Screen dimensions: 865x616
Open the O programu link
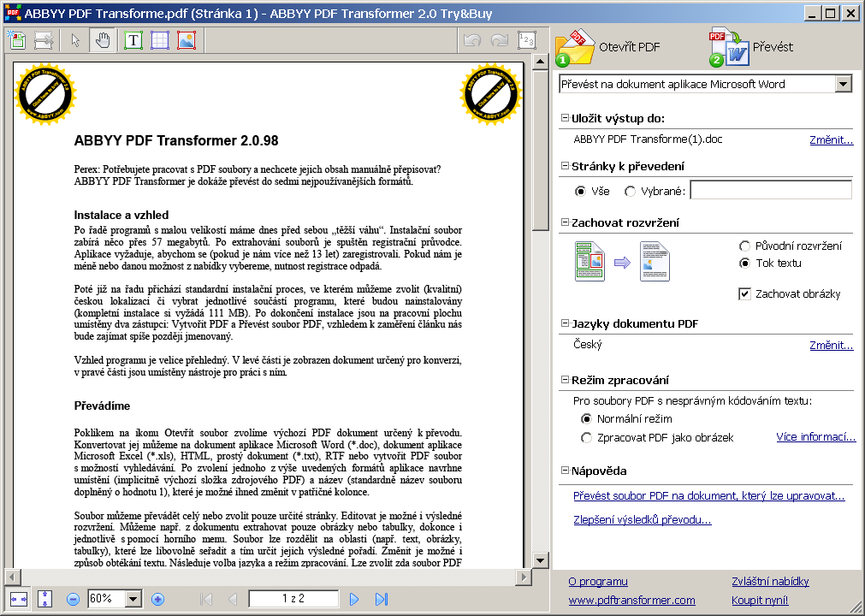tap(598, 582)
